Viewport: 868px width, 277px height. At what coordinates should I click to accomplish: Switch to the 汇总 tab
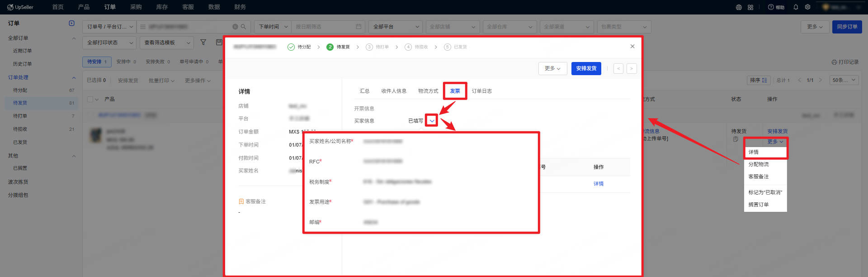[364, 91]
